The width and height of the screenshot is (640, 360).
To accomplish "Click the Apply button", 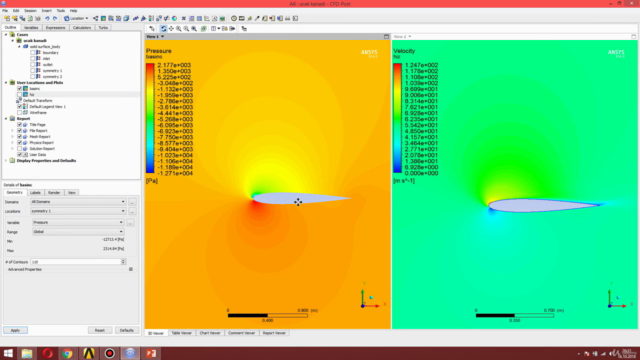I will [15, 330].
